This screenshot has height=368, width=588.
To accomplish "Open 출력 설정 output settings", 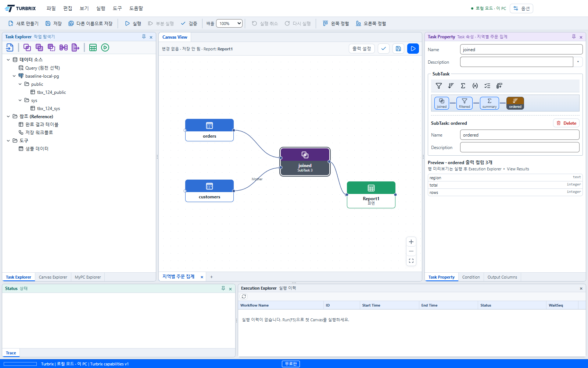I will tap(362, 49).
